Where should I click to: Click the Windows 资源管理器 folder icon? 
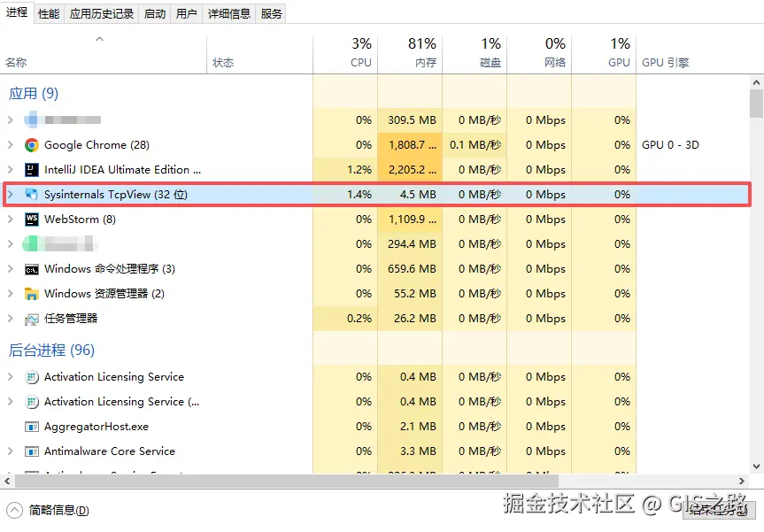[32, 294]
